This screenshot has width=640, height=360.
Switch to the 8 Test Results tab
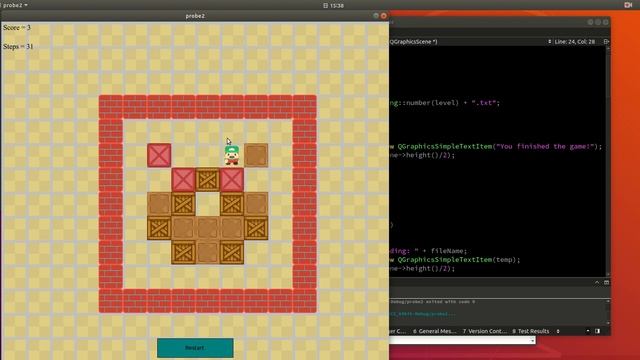(531, 331)
